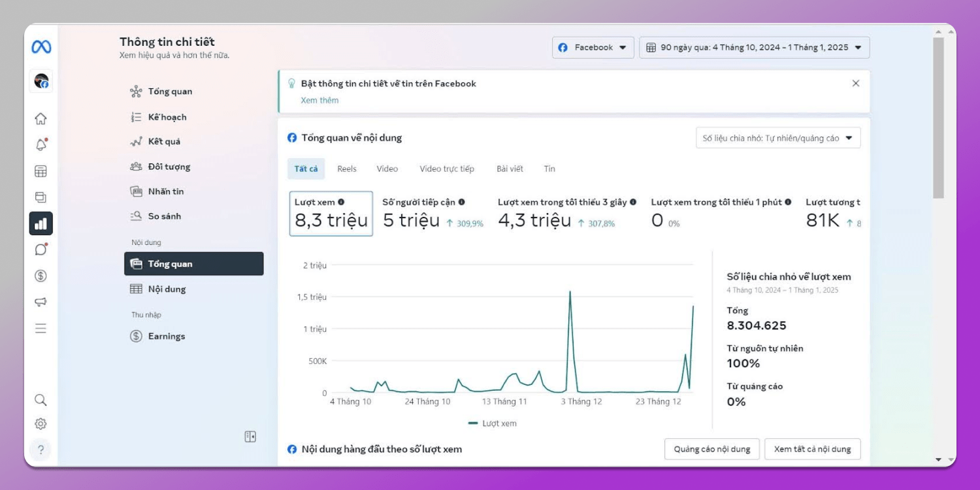Image resolution: width=980 pixels, height=490 pixels.
Task: Open the ads megaphone icon
Action: point(41,302)
